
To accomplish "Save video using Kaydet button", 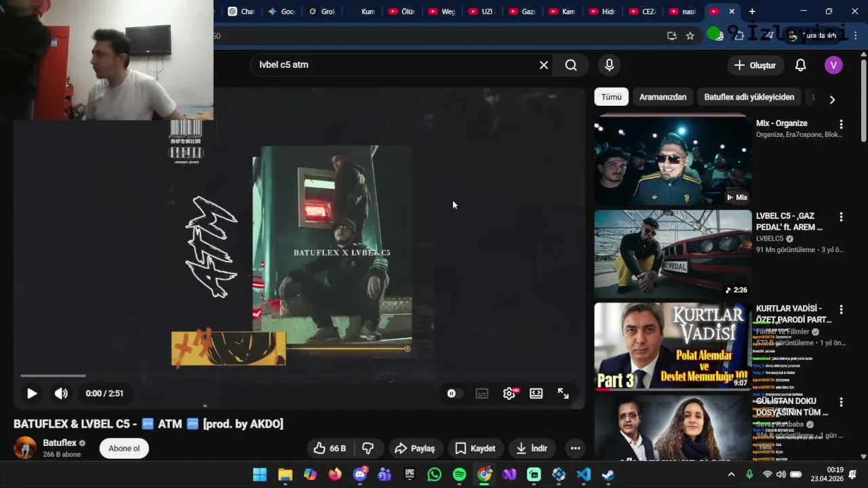I will (x=475, y=448).
